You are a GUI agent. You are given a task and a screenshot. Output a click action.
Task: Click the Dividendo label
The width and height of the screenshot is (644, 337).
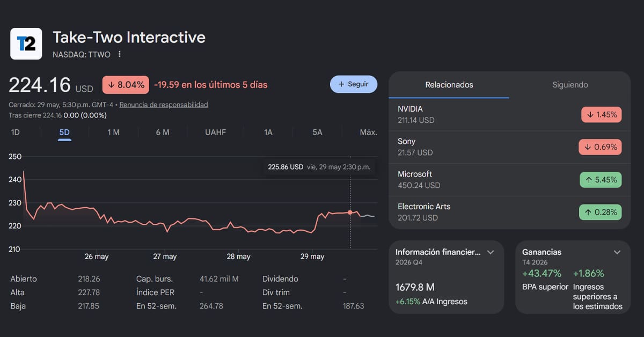(x=280, y=279)
